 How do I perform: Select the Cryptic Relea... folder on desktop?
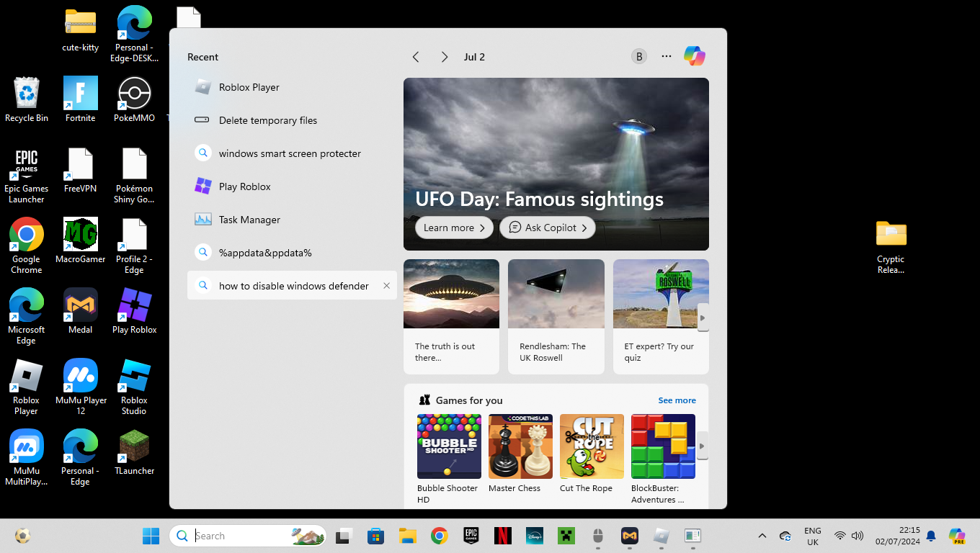pos(891,247)
